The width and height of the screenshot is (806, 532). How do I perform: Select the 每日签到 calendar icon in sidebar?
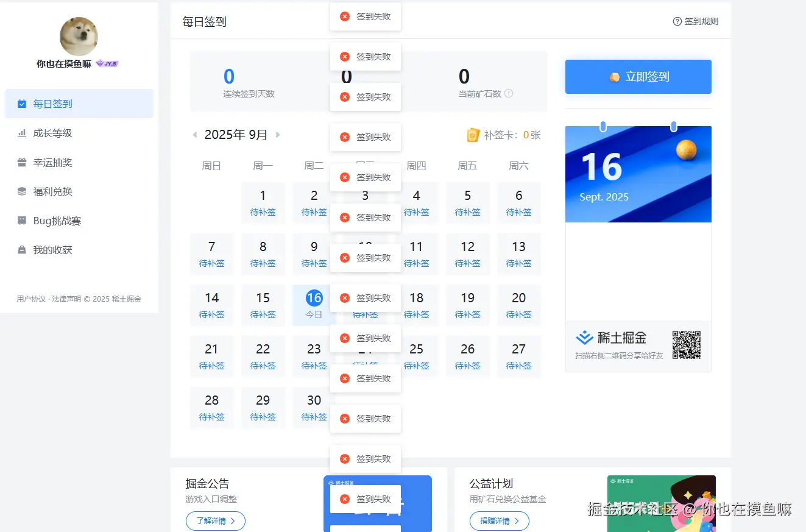click(x=21, y=104)
